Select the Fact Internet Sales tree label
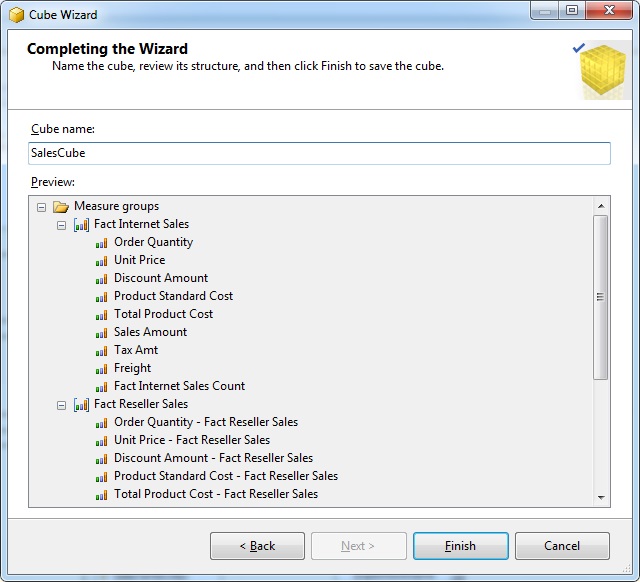 (141, 224)
